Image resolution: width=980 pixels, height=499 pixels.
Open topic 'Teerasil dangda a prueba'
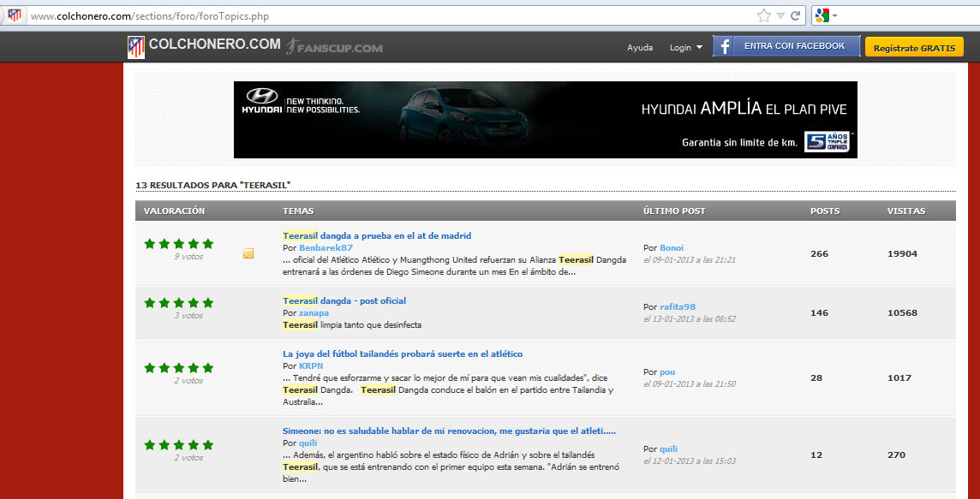tap(377, 236)
